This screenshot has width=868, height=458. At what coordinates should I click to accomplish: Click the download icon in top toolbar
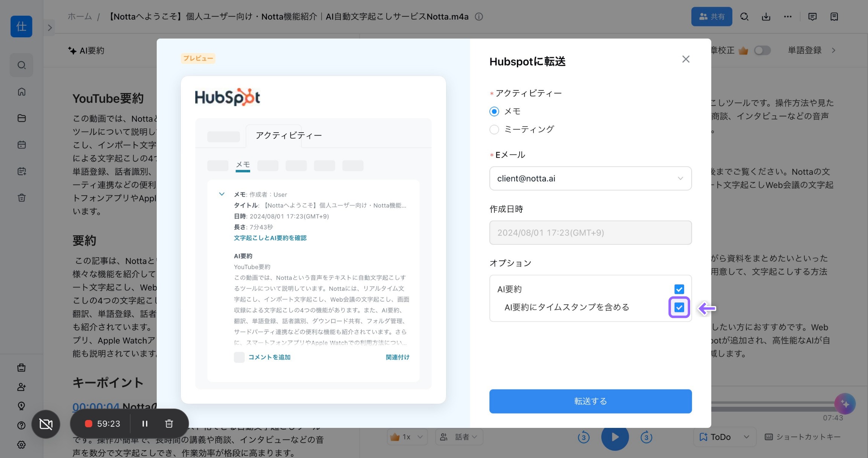pos(766,17)
